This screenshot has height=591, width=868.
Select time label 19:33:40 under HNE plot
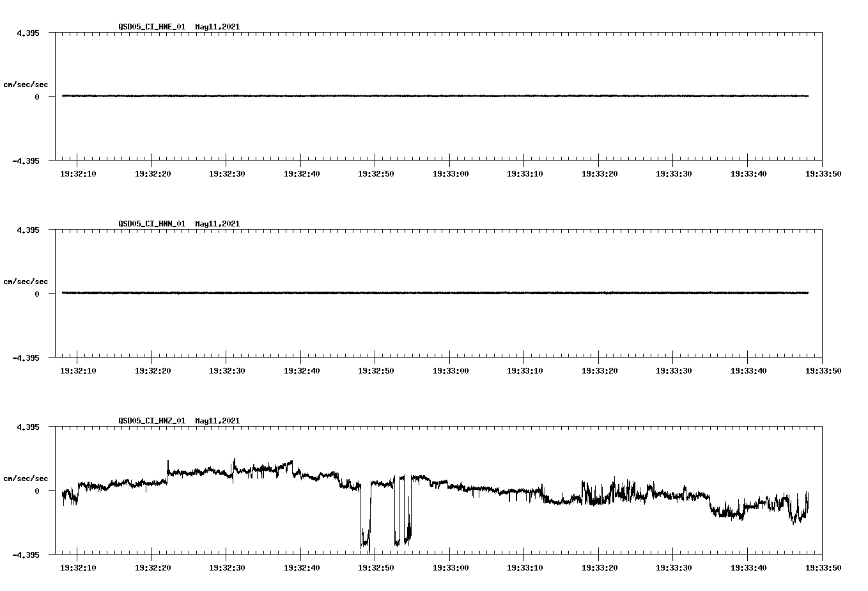748,174
